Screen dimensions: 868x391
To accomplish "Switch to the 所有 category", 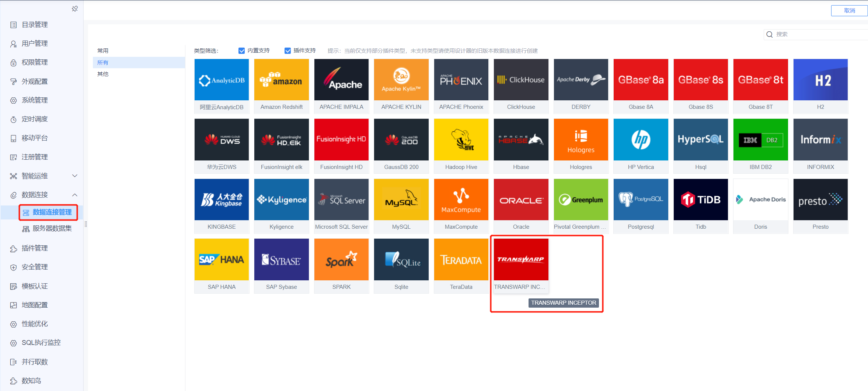I will [139, 62].
